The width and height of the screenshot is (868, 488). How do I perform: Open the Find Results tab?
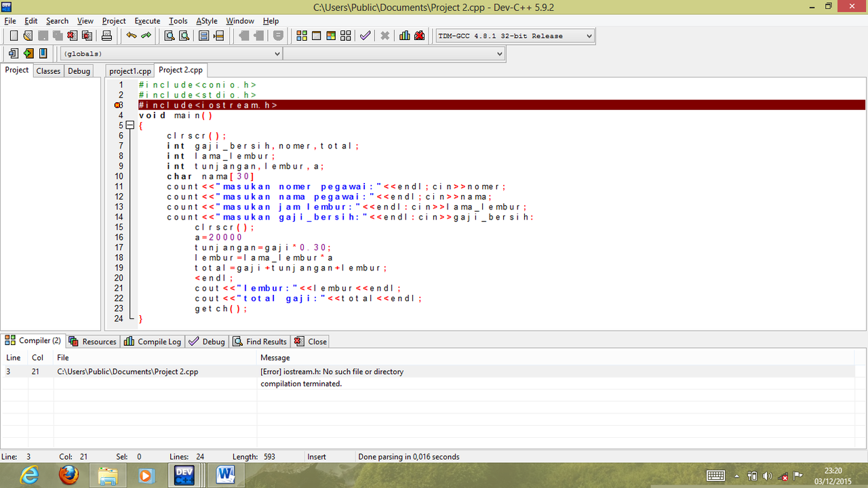click(x=260, y=342)
